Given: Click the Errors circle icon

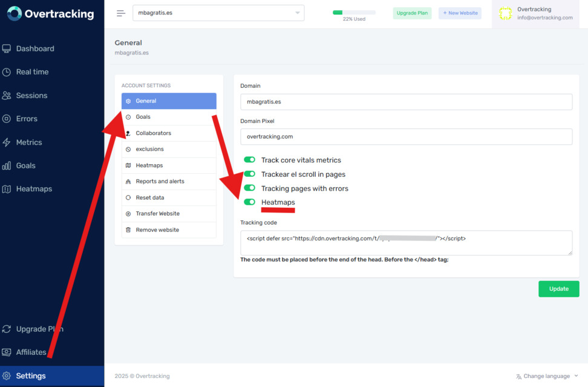Looking at the screenshot, I should click(x=7, y=119).
